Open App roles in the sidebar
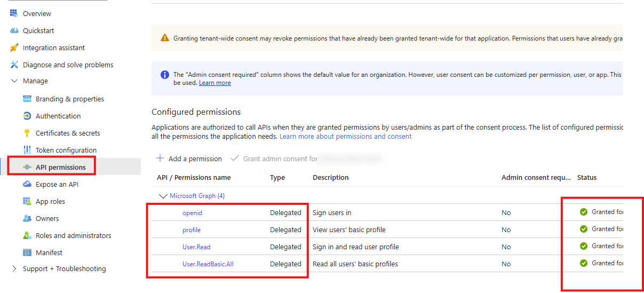The image size is (644, 293). coord(50,201)
